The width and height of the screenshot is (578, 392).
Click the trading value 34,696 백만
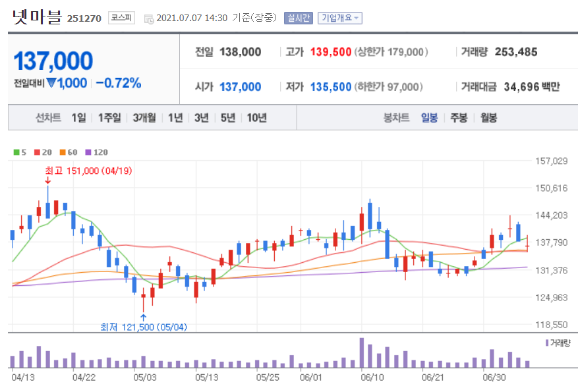[x=532, y=87]
